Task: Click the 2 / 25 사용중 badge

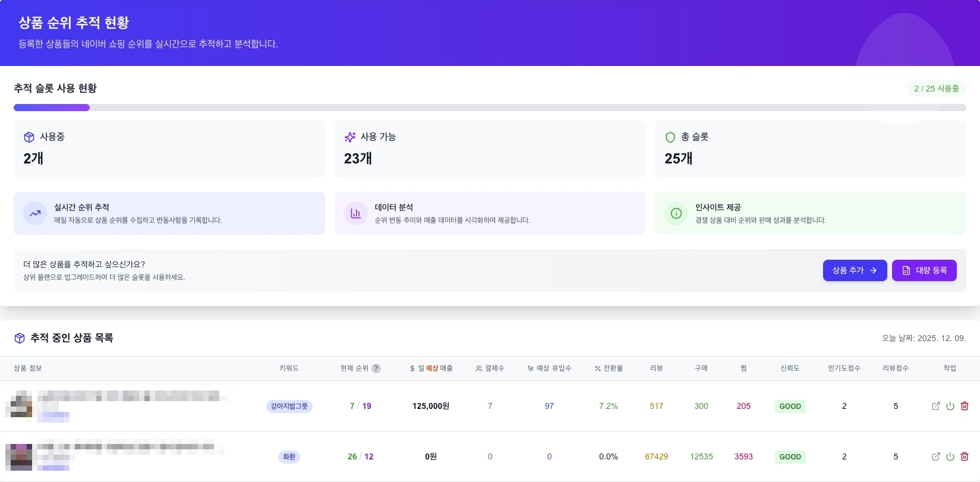Action: point(937,89)
